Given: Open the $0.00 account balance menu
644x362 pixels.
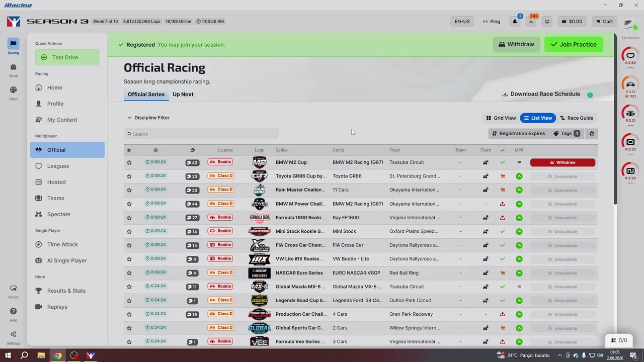Looking at the screenshot, I should [572, 22].
